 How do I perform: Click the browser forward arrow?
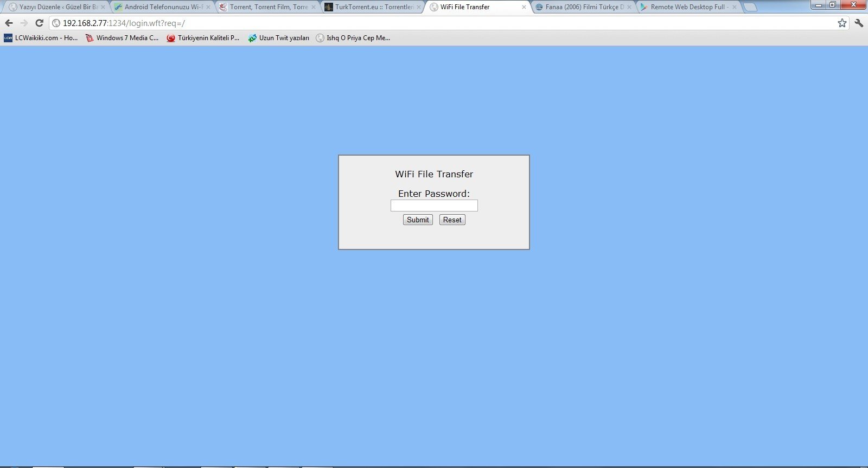pos(24,23)
